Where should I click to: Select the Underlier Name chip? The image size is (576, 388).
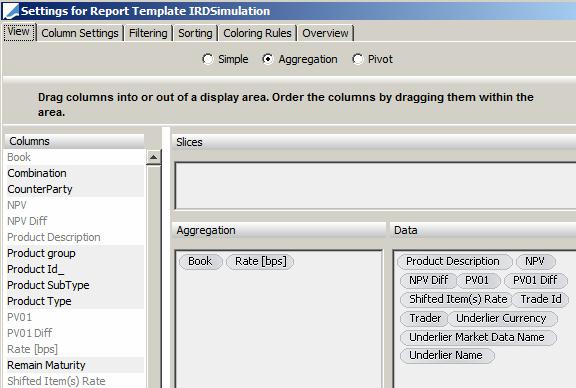[x=447, y=356]
